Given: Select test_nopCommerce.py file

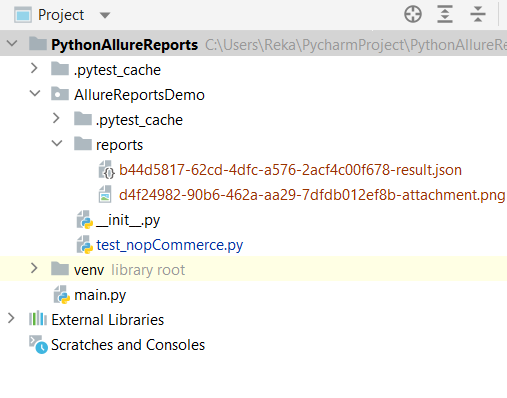Looking at the screenshot, I should (170, 245).
